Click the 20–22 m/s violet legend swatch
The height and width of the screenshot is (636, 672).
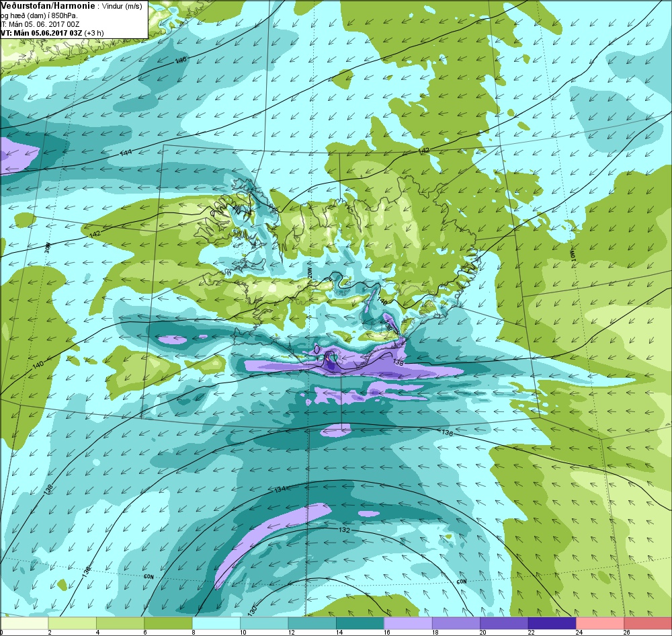pos(504,623)
